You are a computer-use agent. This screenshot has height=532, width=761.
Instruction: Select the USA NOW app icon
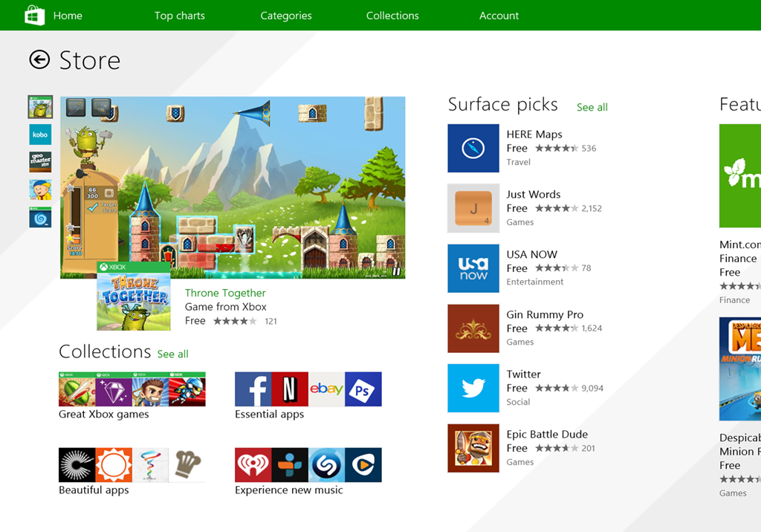pos(473,268)
